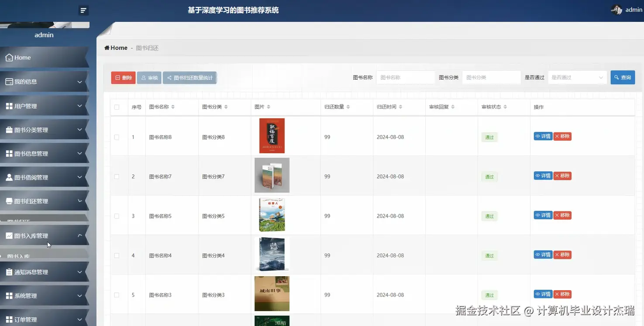Open the 订单管理 sidebar menu
The width and height of the screenshot is (644, 326).
point(44,318)
